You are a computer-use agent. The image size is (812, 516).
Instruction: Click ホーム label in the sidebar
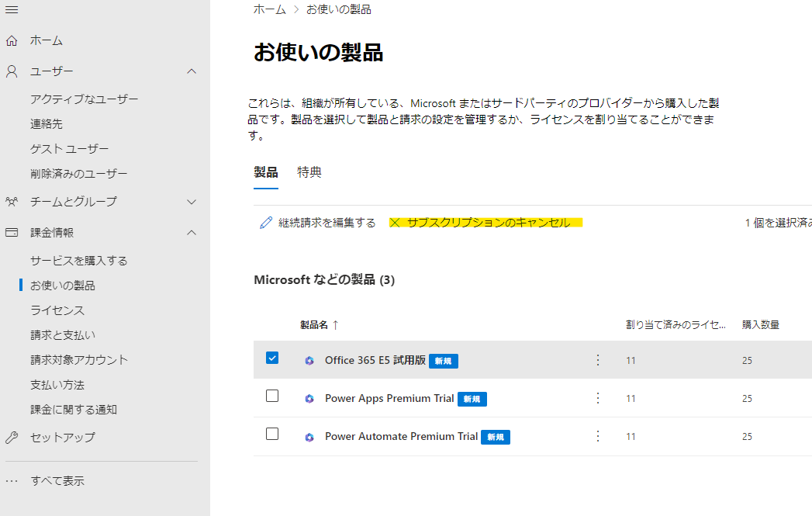click(46, 40)
